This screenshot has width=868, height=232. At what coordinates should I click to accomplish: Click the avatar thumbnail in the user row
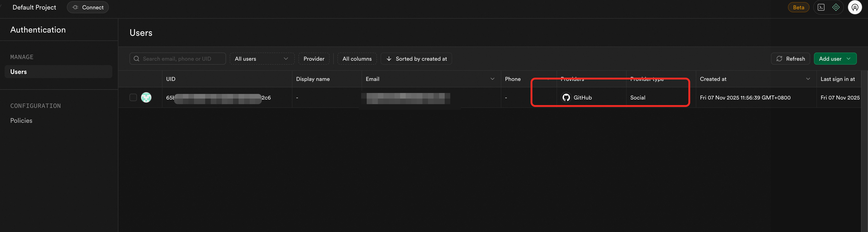click(x=146, y=98)
